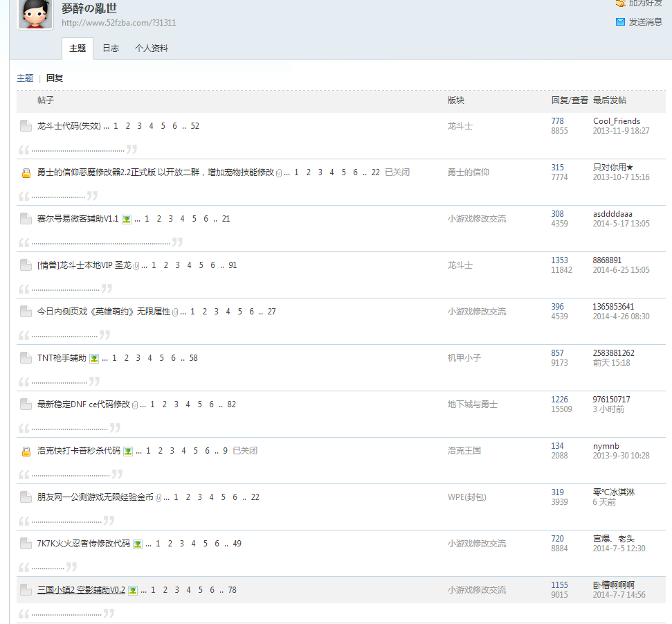The width and height of the screenshot is (672, 624).
Task: Go to page 22 of 勇士的信仰恶魔修改器 thread
Action: point(375,172)
